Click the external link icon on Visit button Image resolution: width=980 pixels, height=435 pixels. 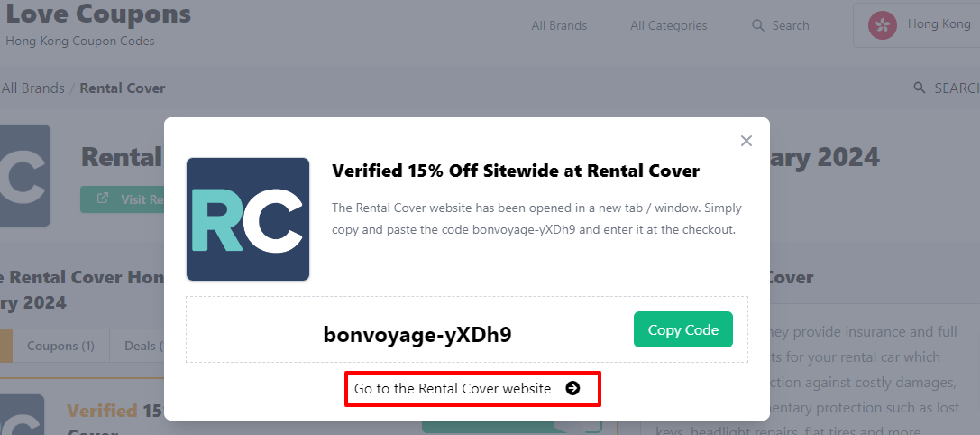pos(103,199)
